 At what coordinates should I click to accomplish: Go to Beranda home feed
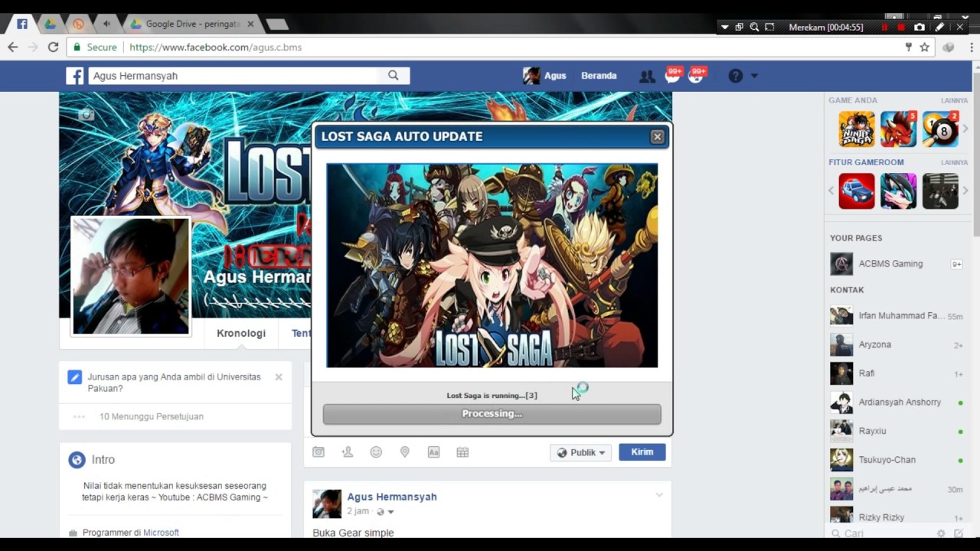coord(599,76)
